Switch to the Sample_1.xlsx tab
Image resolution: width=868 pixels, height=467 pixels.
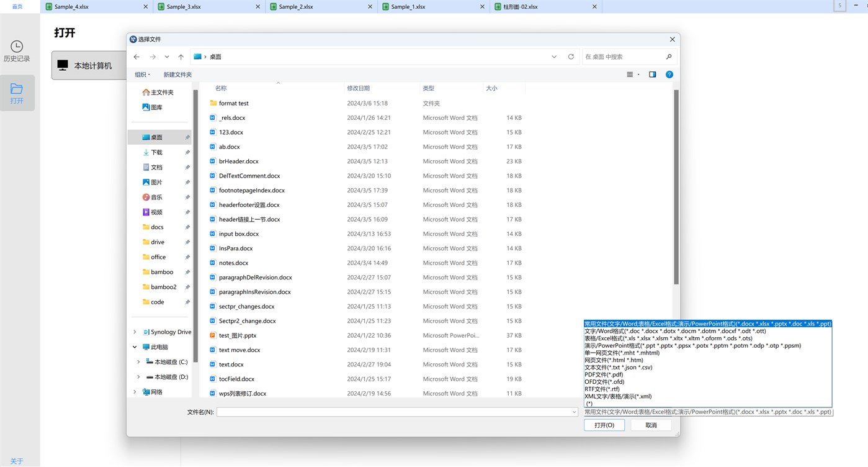pos(408,6)
